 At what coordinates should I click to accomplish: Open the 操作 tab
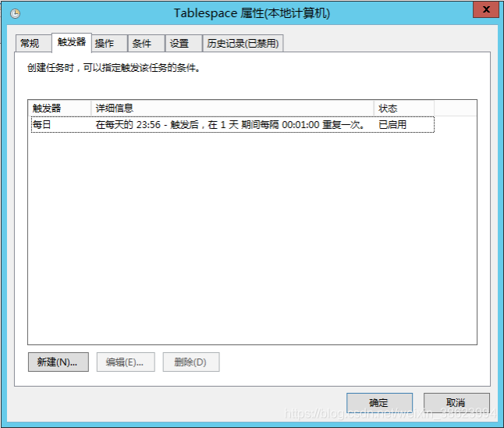pyautogui.click(x=105, y=44)
